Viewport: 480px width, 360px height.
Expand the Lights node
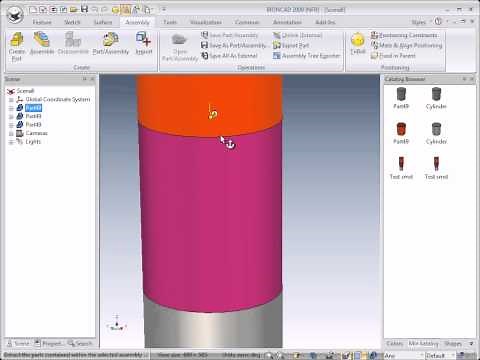click(x=11, y=142)
